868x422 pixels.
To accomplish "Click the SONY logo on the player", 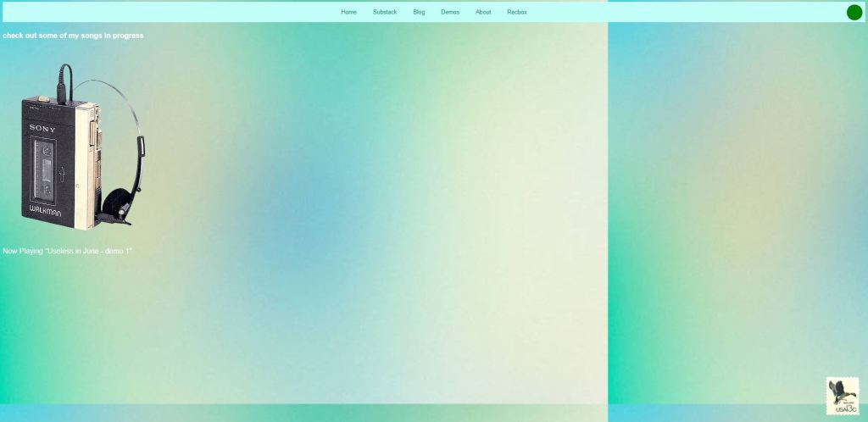I will tap(42, 129).
